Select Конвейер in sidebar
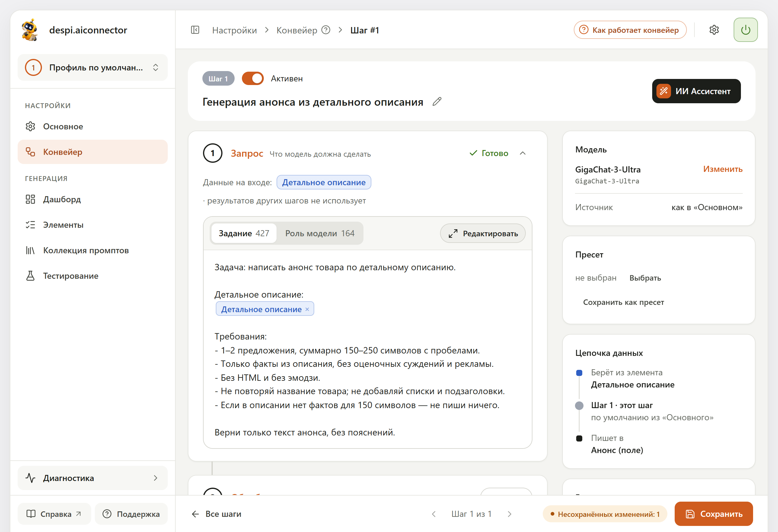Screen dimensions: 778x532 (x=93, y=152)
